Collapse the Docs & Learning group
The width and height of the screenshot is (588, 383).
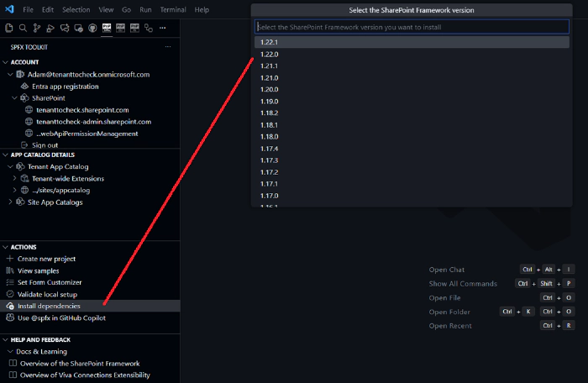[x=8, y=351]
